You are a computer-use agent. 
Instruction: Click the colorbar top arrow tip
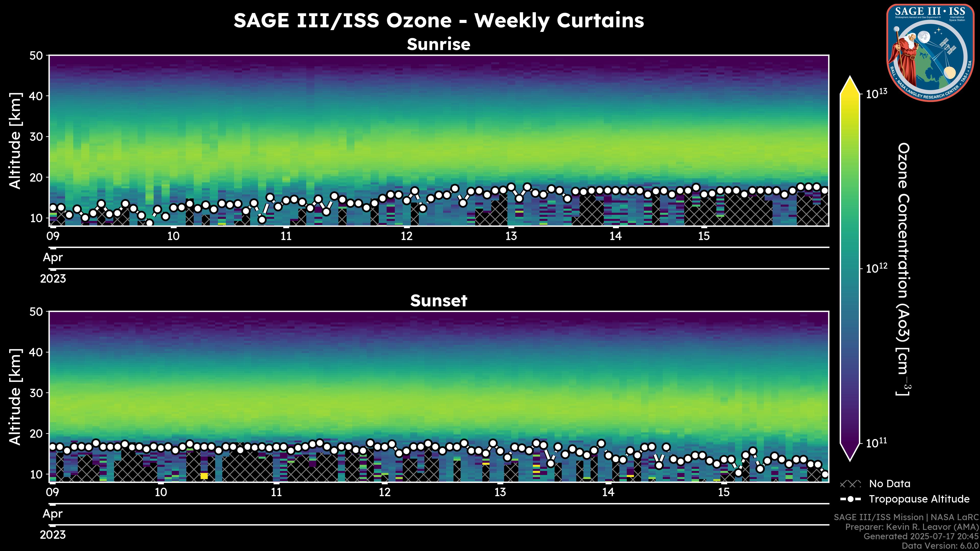[x=850, y=78]
